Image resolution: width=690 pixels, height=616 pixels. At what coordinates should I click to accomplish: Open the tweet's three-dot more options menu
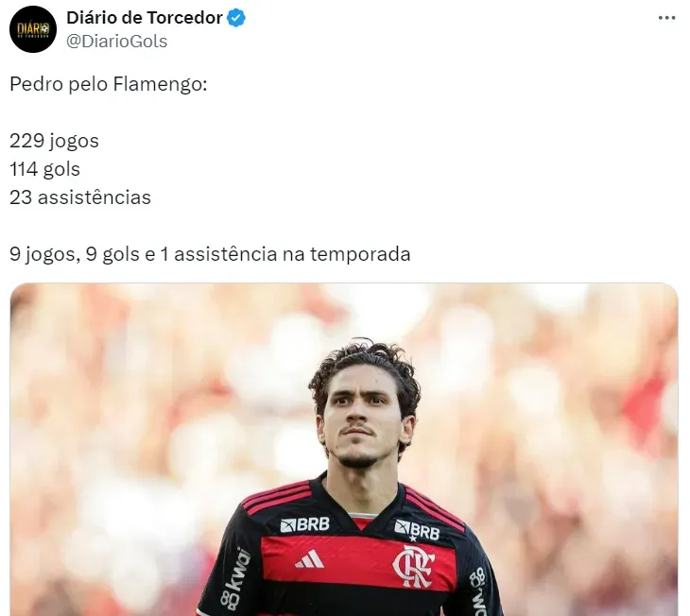667,18
